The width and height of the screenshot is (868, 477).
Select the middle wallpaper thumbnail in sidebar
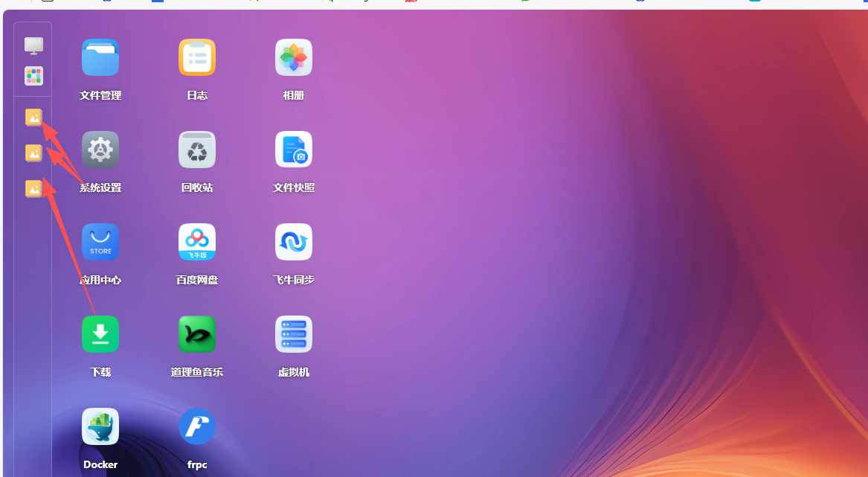tap(33, 153)
